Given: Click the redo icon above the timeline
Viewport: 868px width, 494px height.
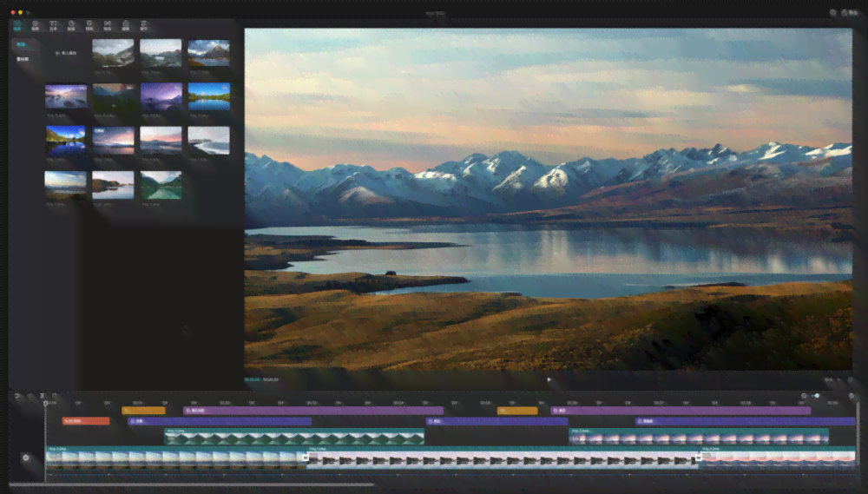Looking at the screenshot, I should 30,396.
